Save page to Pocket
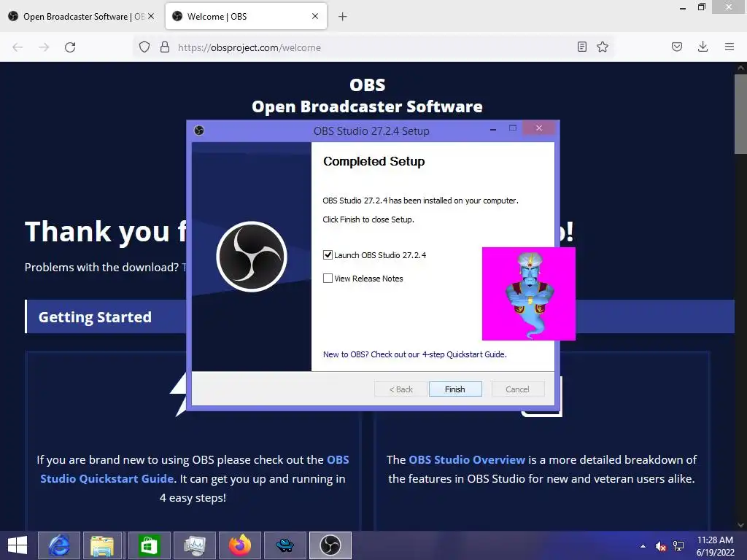 click(x=677, y=47)
